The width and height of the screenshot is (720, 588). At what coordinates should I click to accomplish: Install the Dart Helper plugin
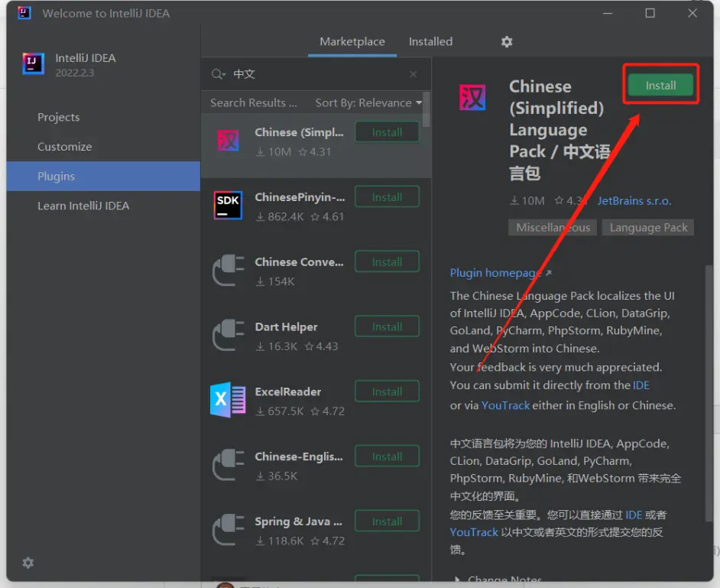[x=387, y=326]
